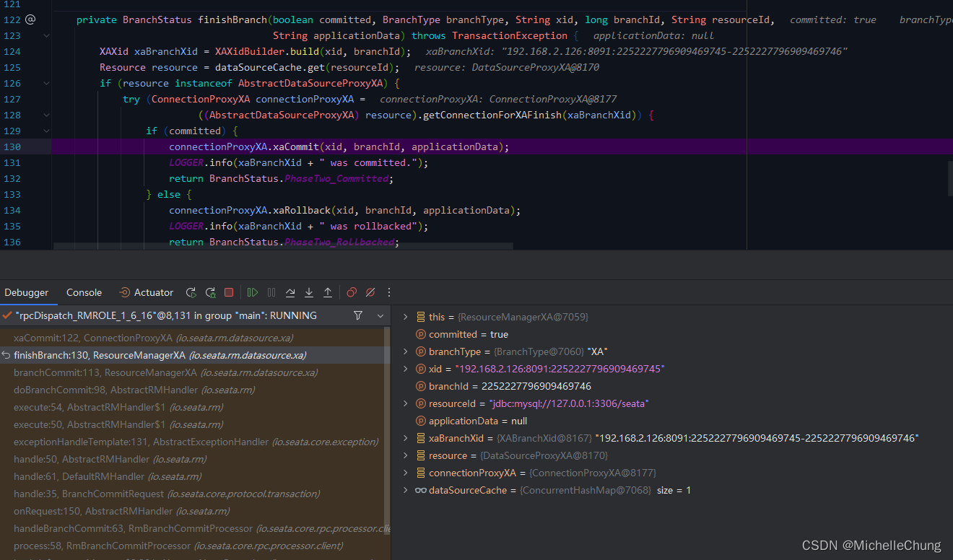
Task: Expand the dataSourceCache variable node
Action: (x=405, y=490)
